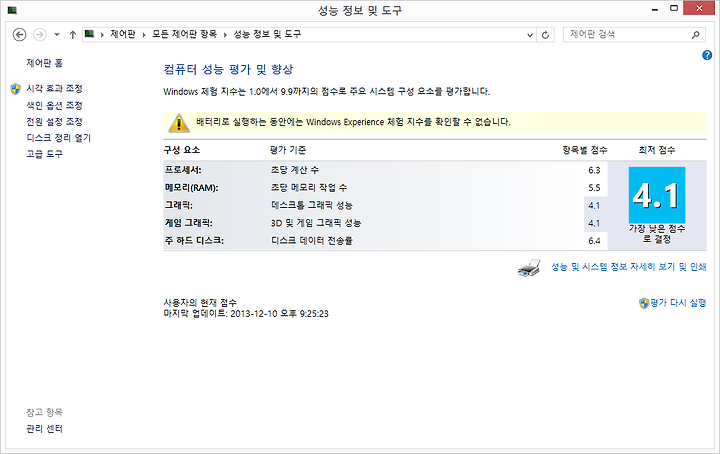The height and width of the screenshot is (454, 720).
Task: Click the forward arrow navigation button
Action: point(40,34)
